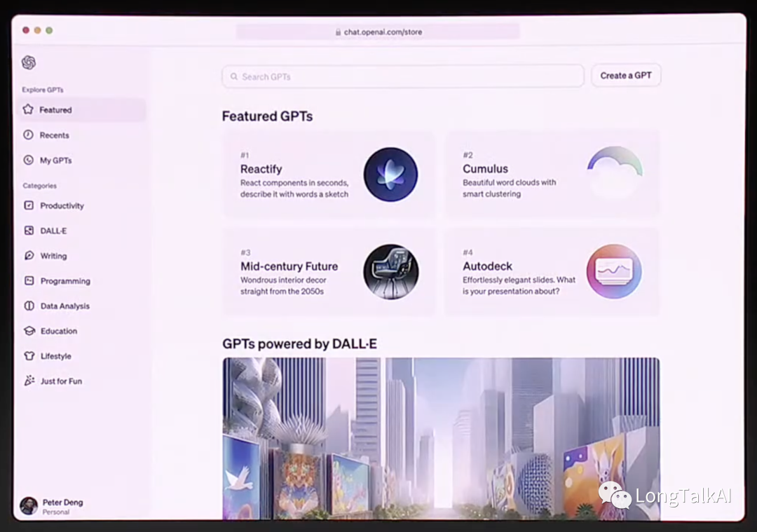
Task: Open the Reactify GPT title
Action: click(x=261, y=169)
